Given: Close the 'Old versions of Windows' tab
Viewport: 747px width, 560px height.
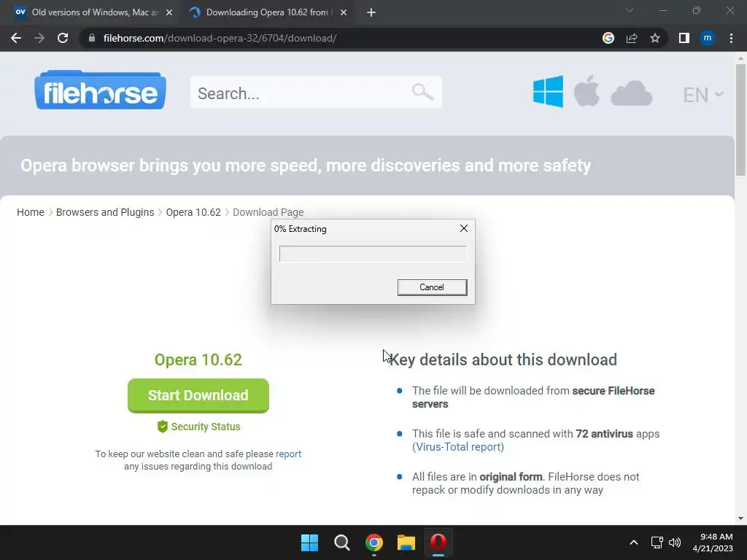Looking at the screenshot, I should coord(169,12).
